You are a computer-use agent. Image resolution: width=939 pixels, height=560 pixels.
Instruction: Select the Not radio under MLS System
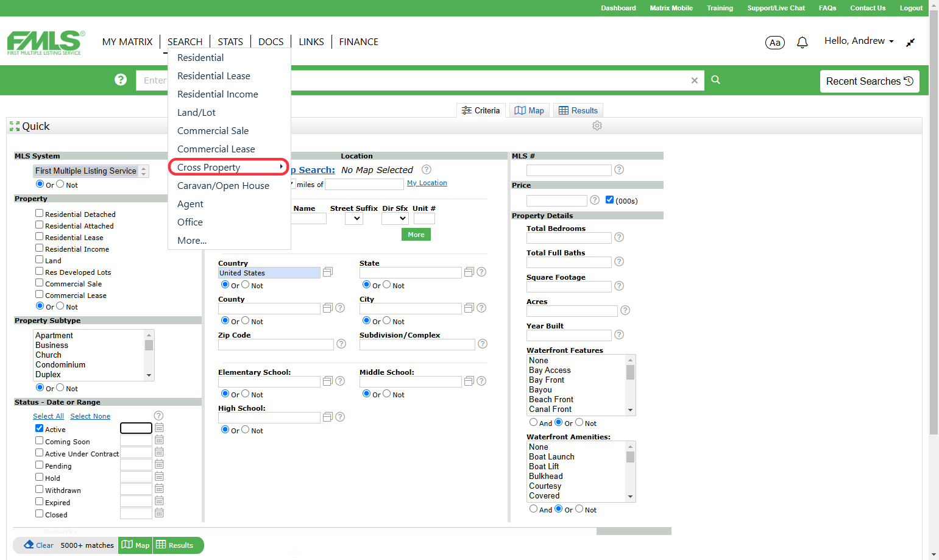coord(60,184)
